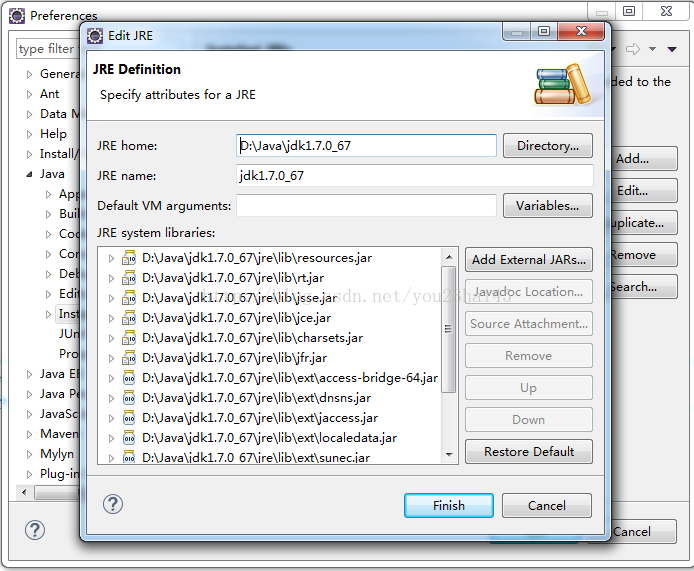Image resolution: width=694 pixels, height=571 pixels.
Task: Click the jar icon beside jsse.jar
Action: point(129,298)
